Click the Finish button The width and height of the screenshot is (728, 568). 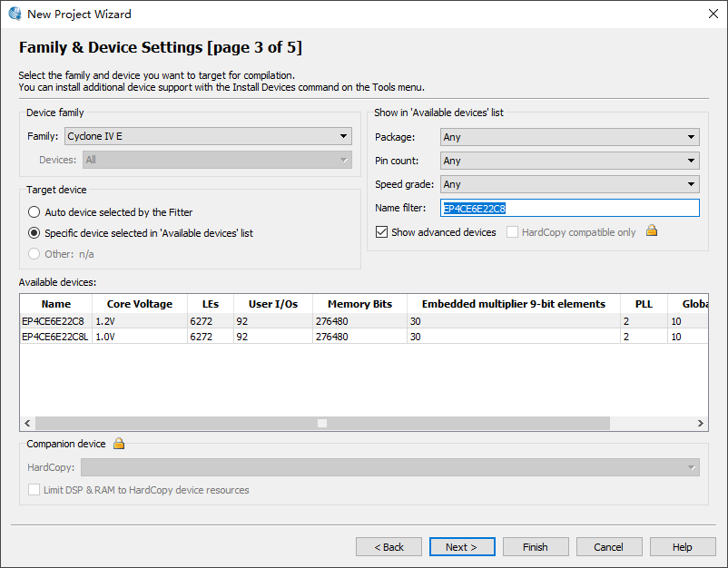click(x=536, y=547)
